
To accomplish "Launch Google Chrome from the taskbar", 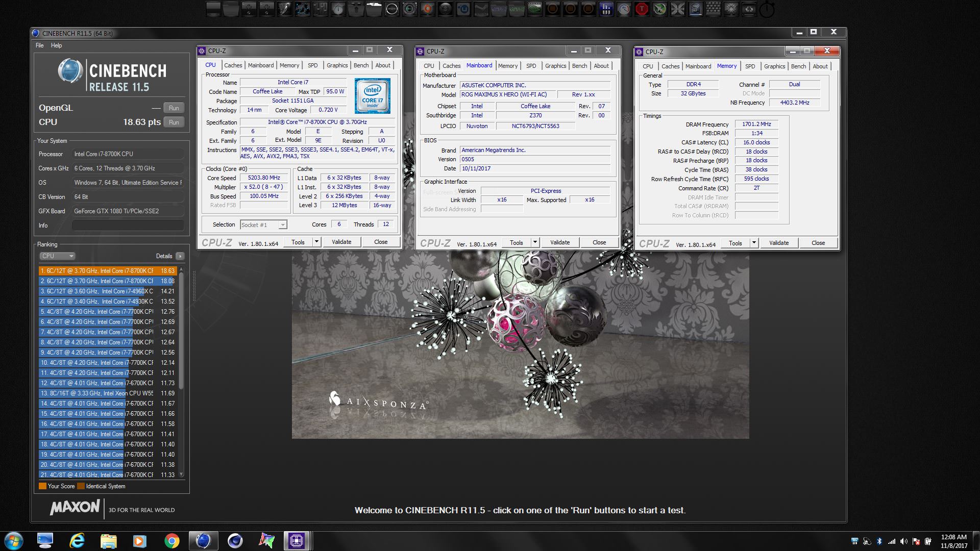I will 172,541.
